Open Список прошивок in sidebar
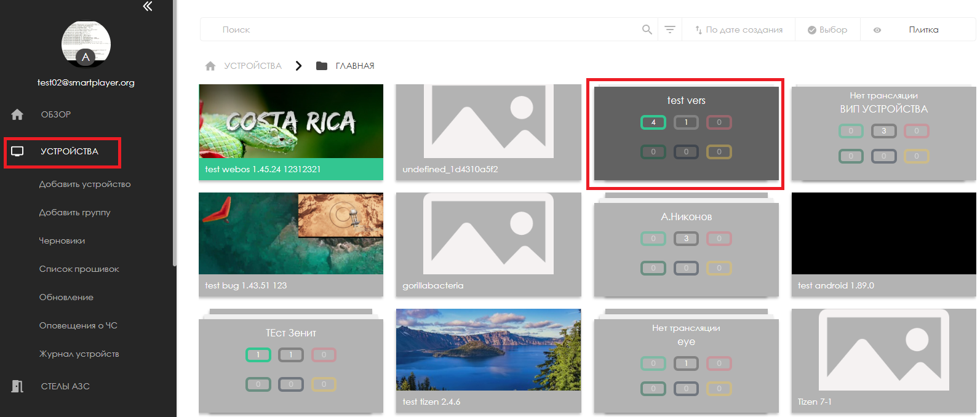This screenshot has height=417, width=980. tap(79, 269)
